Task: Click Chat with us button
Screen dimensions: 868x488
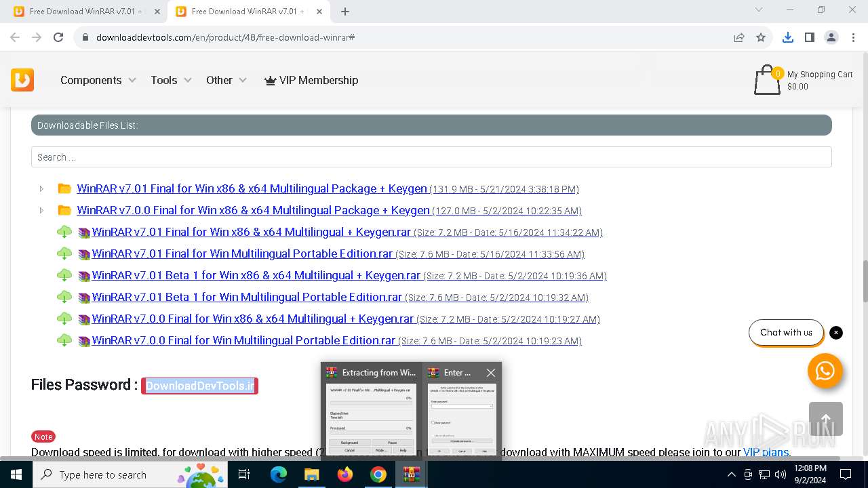Action: (x=786, y=333)
